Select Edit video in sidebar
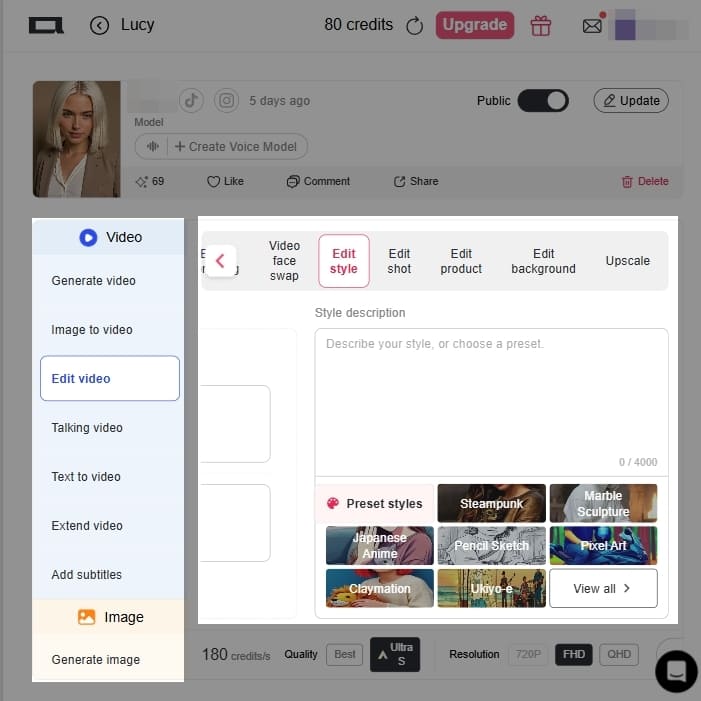The height and width of the screenshot is (701, 701). (110, 378)
